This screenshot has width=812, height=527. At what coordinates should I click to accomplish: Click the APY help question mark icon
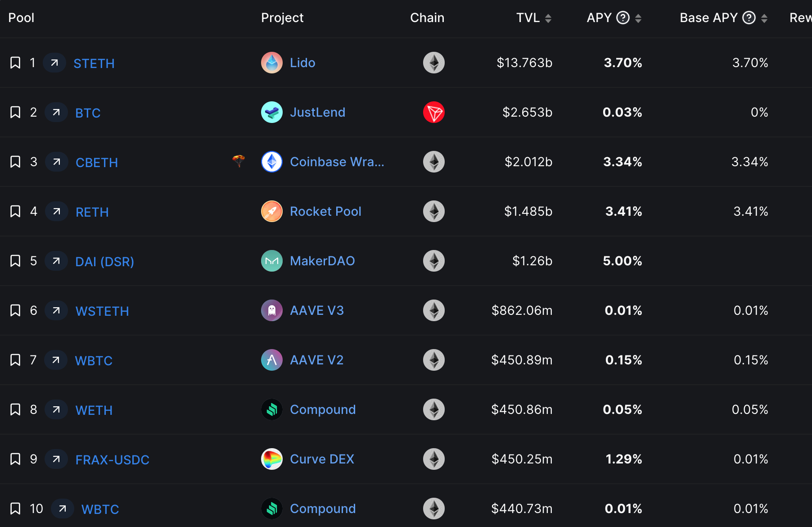point(623,18)
